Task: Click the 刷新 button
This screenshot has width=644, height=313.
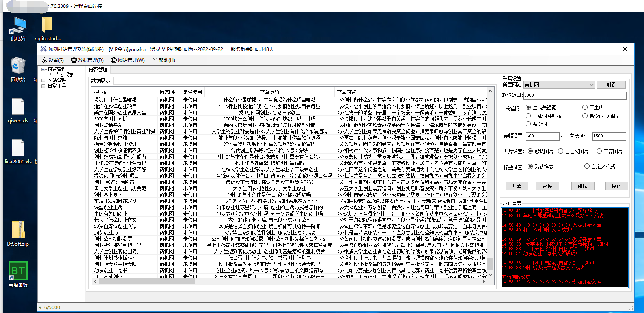Action: [611, 84]
